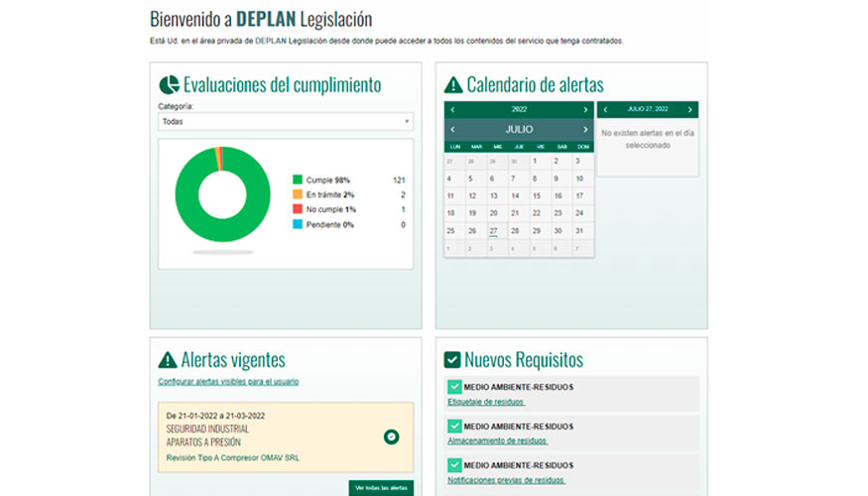Click the Ver todas las alertas button
The height and width of the screenshot is (496, 868).
pyautogui.click(x=381, y=488)
